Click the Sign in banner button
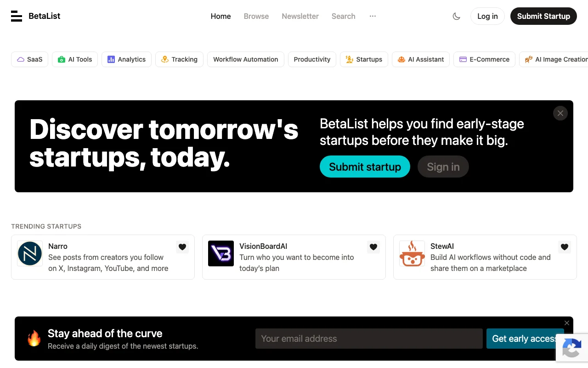The image size is (588, 368). (x=443, y=167)
